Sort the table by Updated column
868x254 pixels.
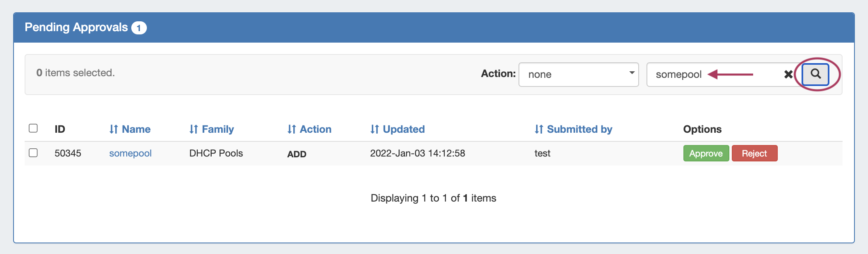tap(397, 129)
